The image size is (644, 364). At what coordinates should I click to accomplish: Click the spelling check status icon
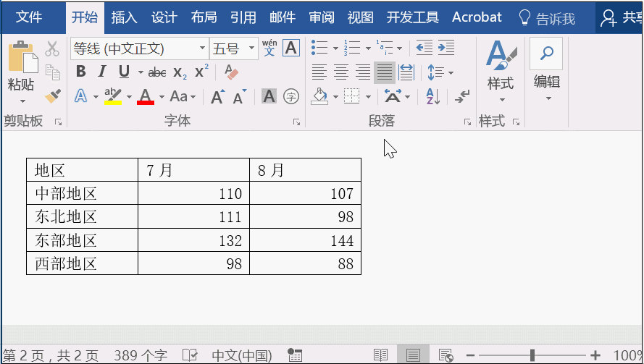click(x=190, y=355)
